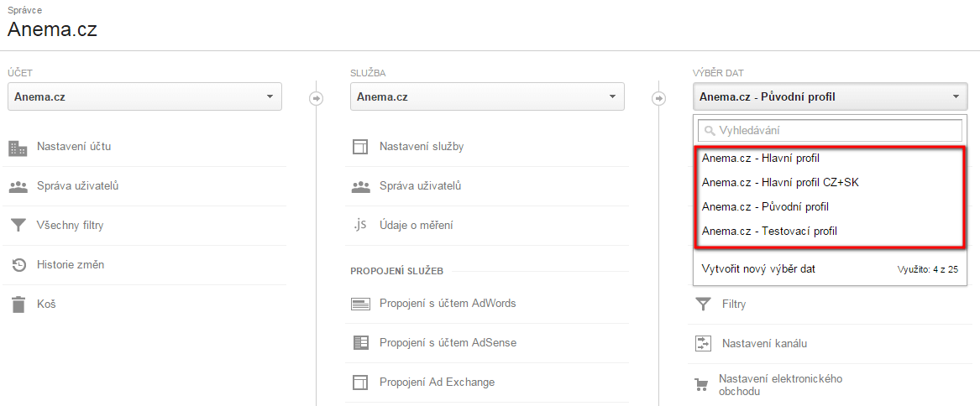
Task: Click the account user management people icon
Action: (18, 186)
